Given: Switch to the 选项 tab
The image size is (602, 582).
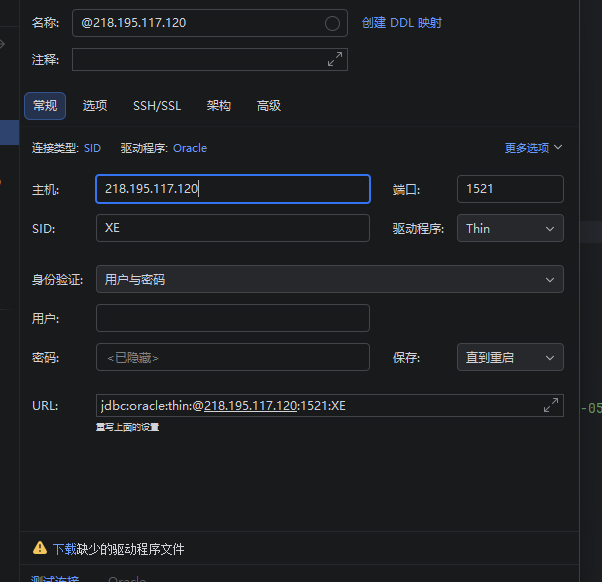Looking at the screenshot, I should [95, 106].
